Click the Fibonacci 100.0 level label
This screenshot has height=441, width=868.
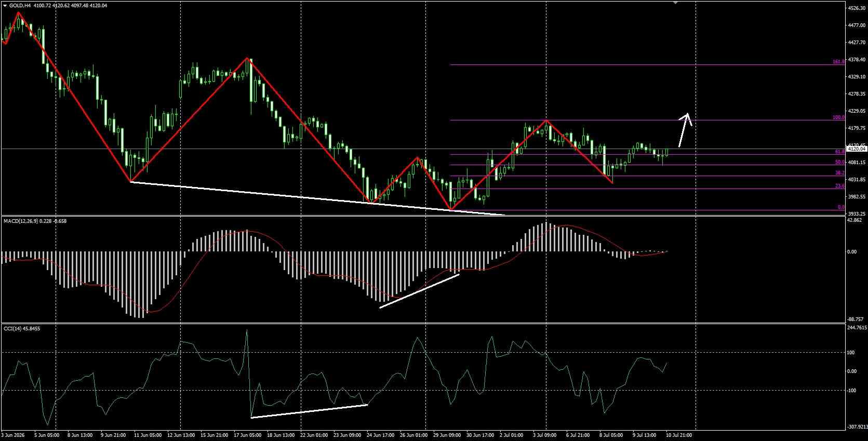[838, 117]
